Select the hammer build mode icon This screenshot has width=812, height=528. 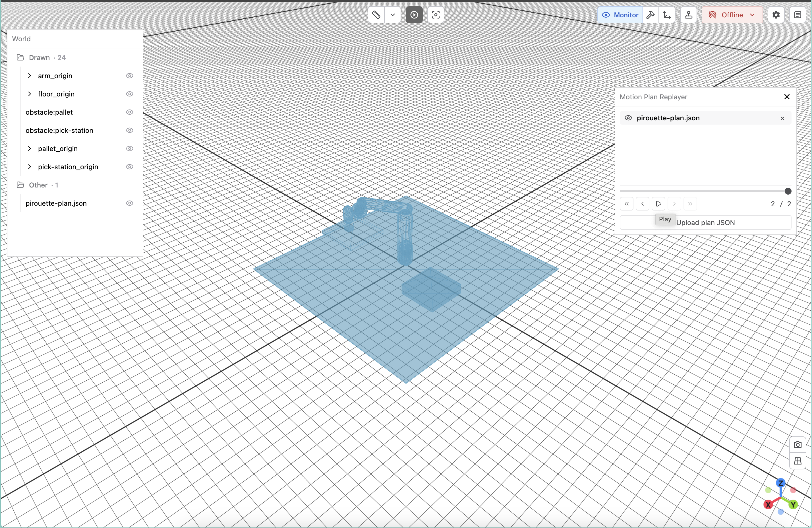tap(650, 15)
